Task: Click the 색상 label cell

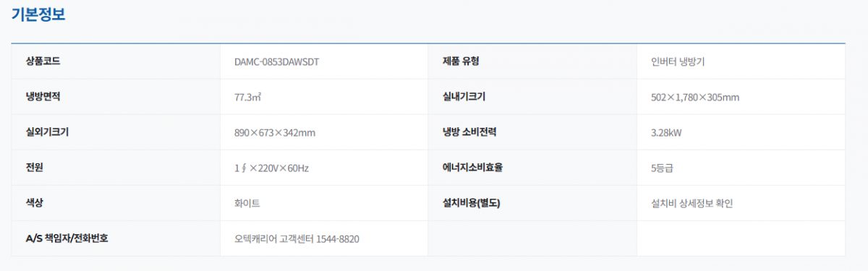Action: [116, 203]
